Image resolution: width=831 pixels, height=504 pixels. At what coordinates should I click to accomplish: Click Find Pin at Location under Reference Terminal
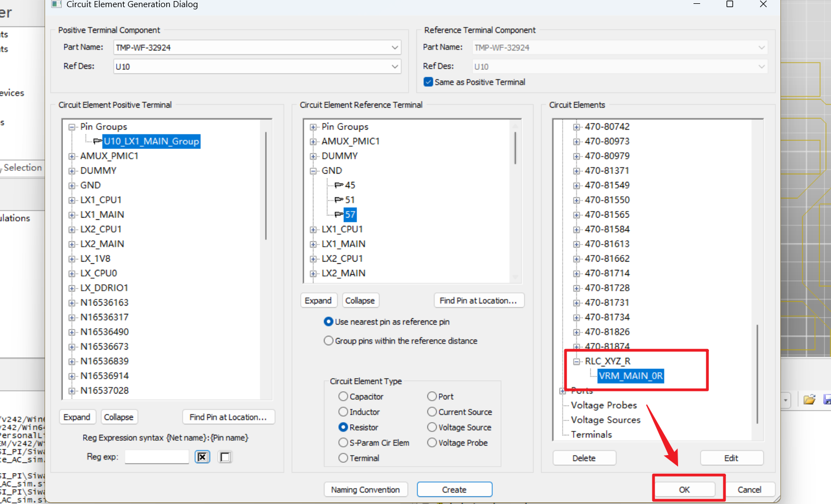[x=478, y=301]
